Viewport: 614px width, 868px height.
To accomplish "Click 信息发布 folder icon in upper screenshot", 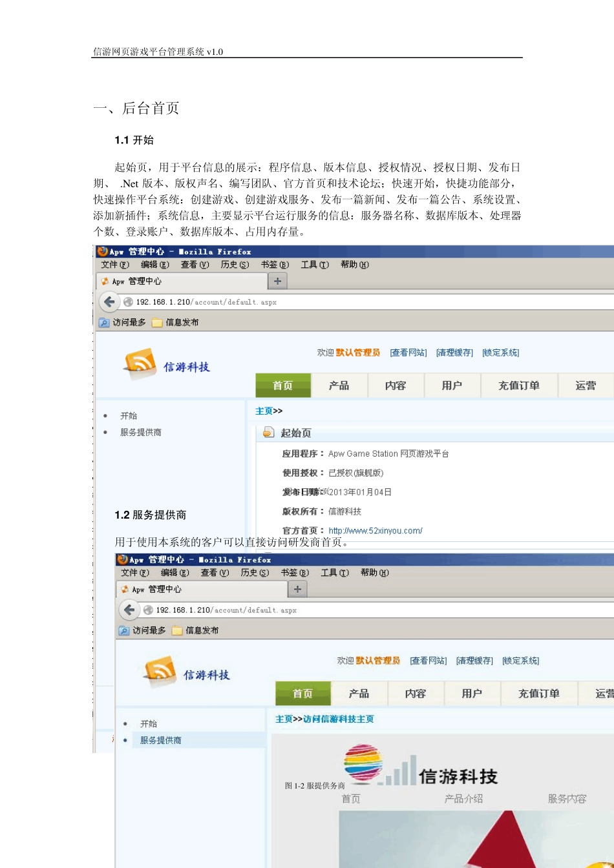I will 157,322.
